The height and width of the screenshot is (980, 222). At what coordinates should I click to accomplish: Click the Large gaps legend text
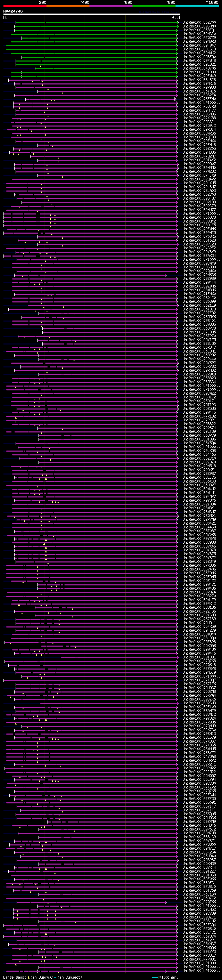(15, 977)
